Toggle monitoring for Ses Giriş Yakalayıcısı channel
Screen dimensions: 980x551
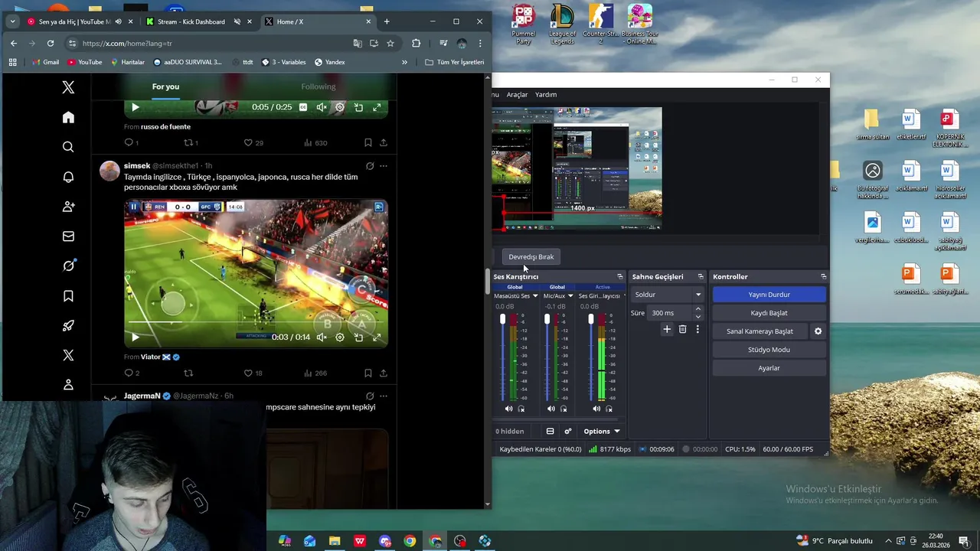609,409
